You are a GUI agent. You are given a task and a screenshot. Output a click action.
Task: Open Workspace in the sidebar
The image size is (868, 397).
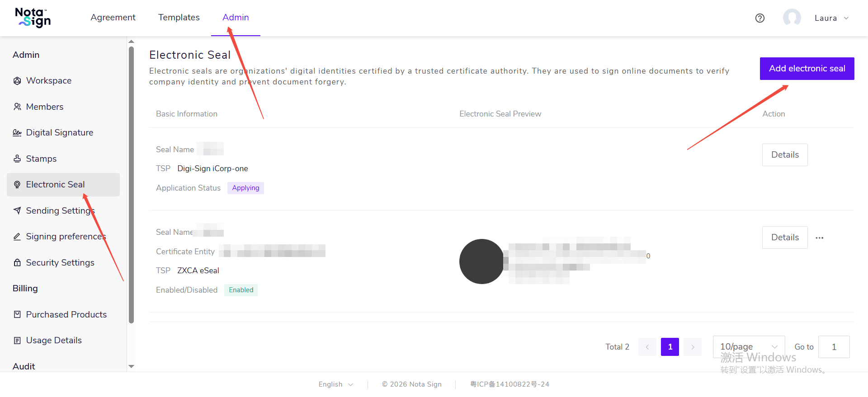click(63, 81)
